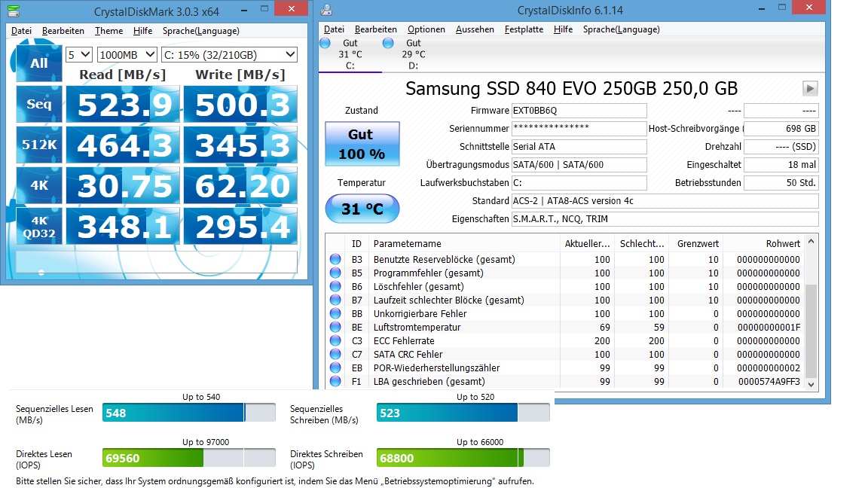This screenshot has height=488, width=868.
Task: Open Hilfe menu in CrystalDiskInfo
Action: pyautogui.click(x=563, y=29)
